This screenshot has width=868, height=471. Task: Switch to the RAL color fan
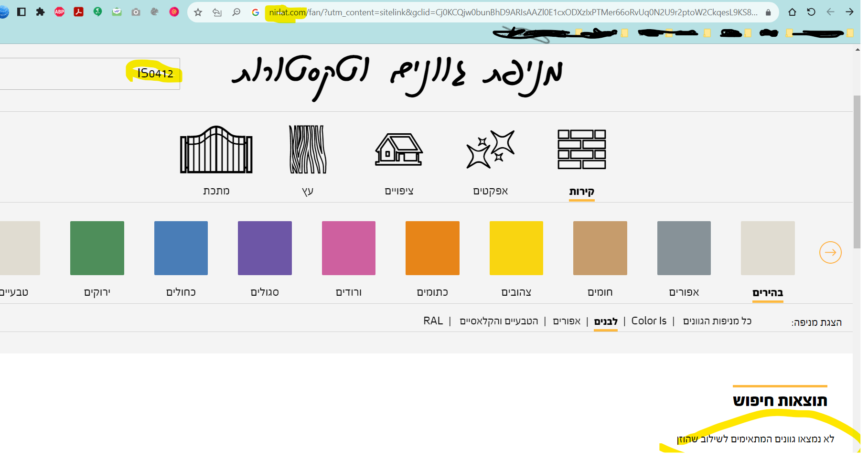point(433,321)
